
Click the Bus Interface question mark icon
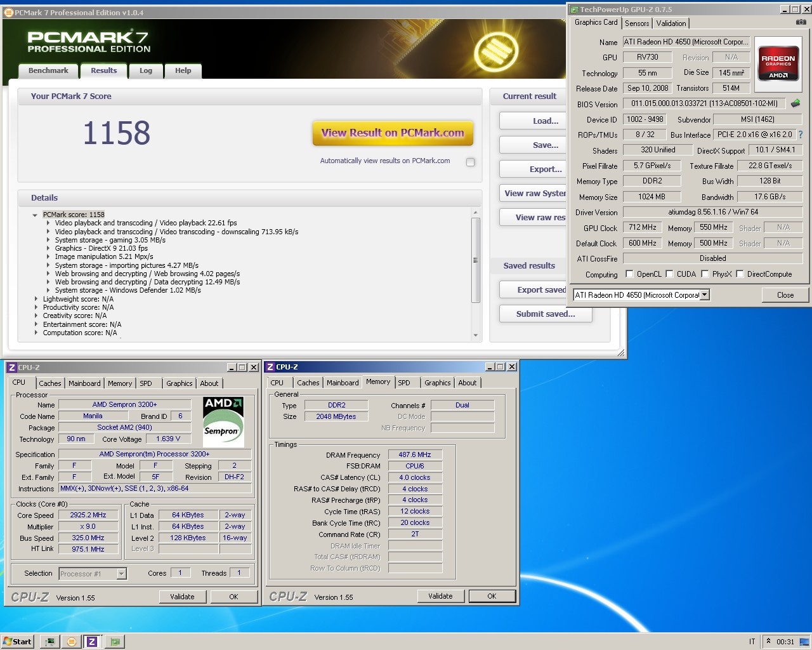point(801,135)
